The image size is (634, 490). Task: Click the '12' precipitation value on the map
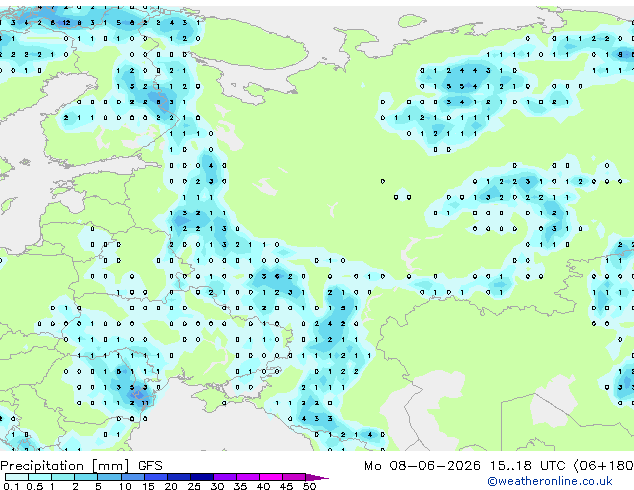coord(66,23)
